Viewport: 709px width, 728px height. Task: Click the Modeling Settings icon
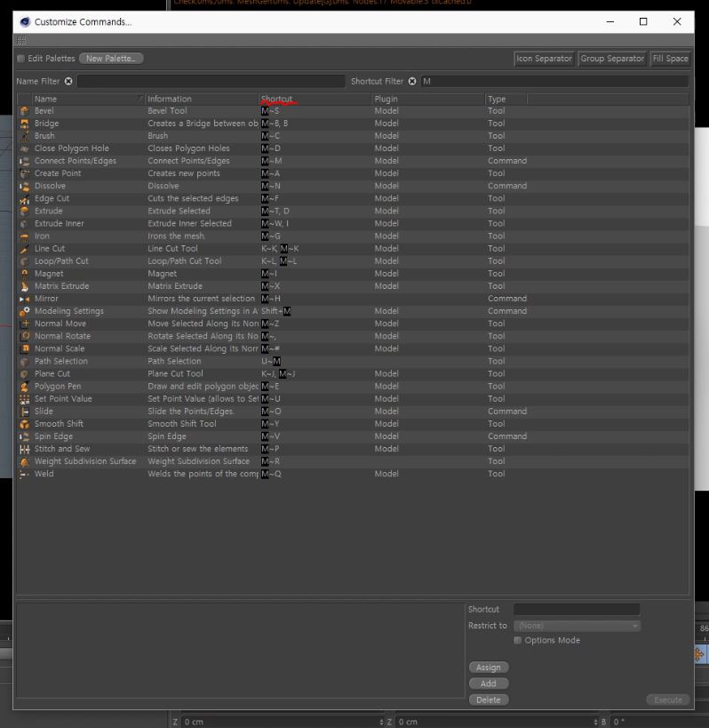pyautogui.click(x=25, y=311)
